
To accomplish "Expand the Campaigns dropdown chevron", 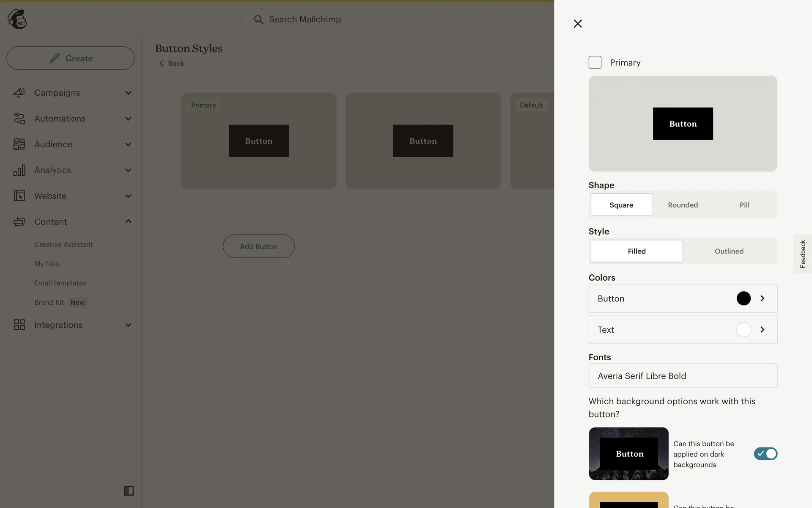I will (x=128, y=93).
